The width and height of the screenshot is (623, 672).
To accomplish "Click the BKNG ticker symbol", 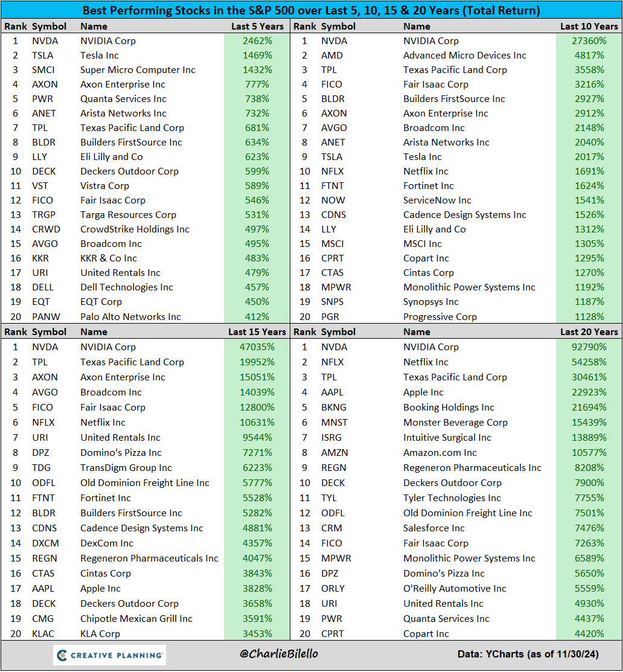I will point(334,407).
